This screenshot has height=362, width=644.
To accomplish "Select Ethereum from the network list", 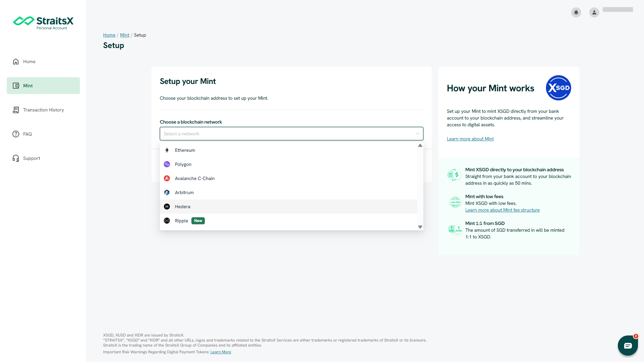I will point(288,150).
